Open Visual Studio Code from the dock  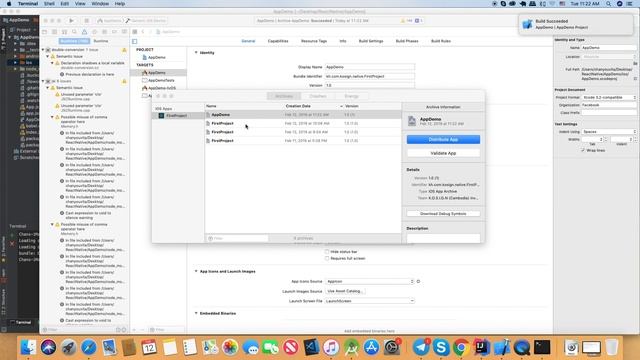coord(311,347)
